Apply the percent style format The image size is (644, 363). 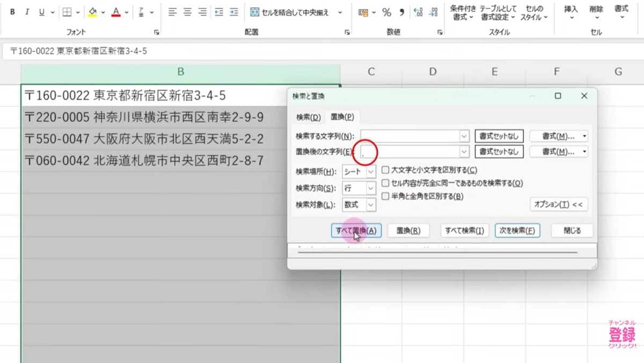[386, 11]
